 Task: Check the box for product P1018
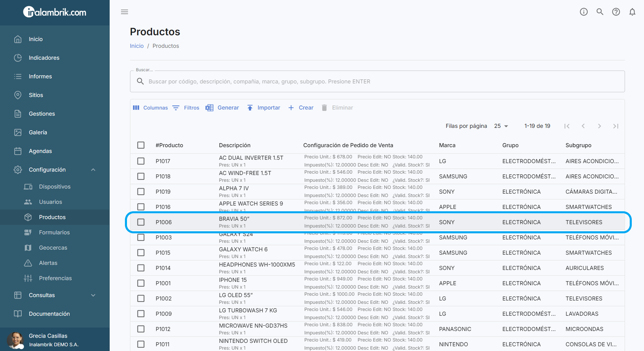pos(141,176)
